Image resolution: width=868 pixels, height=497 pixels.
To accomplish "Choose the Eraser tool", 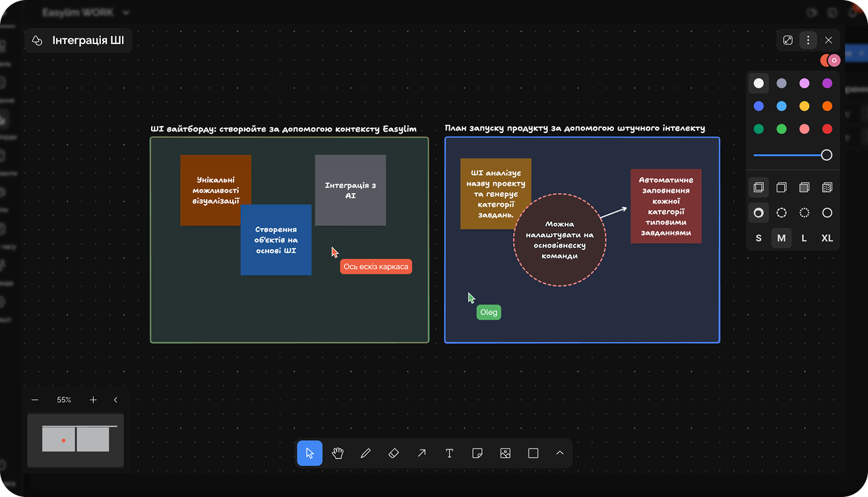I will pyautogui.click(x=394, y=453).
